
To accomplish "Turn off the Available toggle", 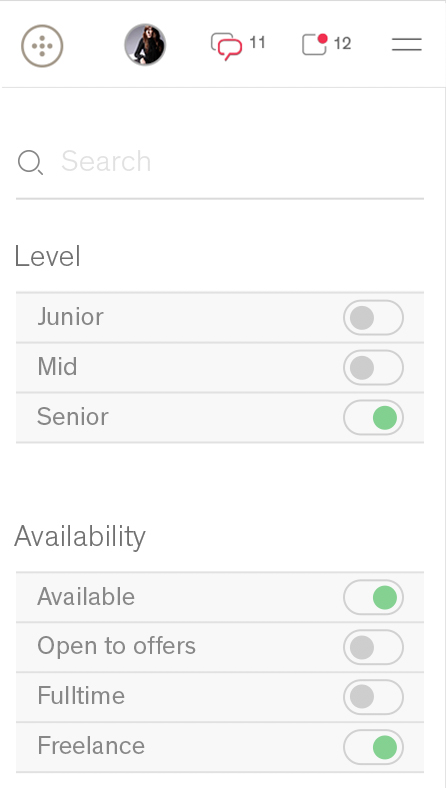I will point(374,597).
